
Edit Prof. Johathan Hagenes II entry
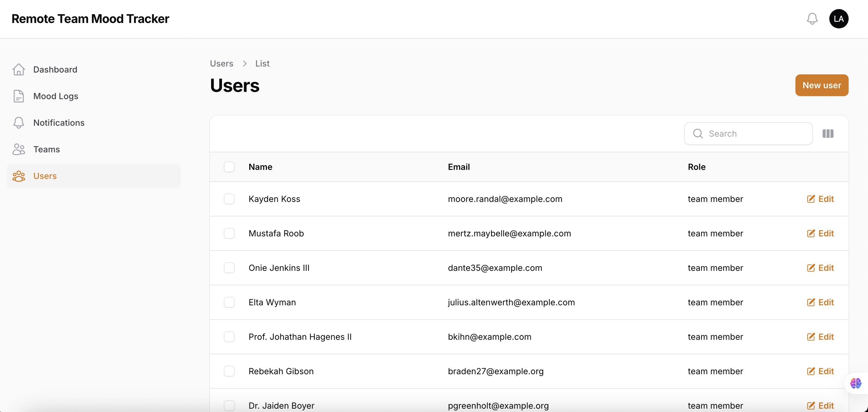click(x=820, y=337)
